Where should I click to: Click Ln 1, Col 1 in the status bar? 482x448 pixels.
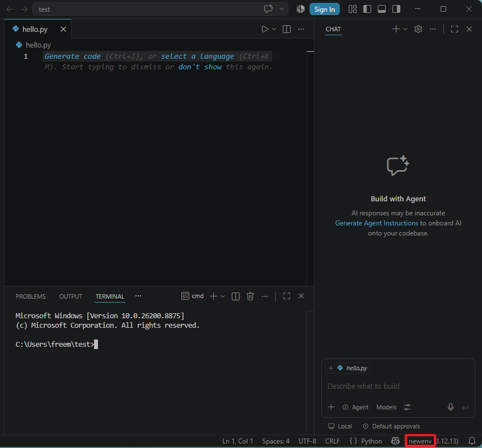(237, 441)
